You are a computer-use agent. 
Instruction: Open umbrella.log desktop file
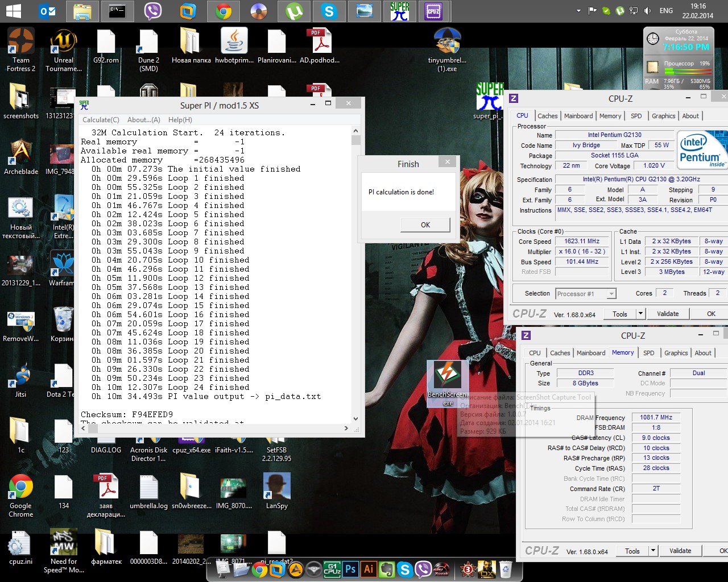pos(148,491)
